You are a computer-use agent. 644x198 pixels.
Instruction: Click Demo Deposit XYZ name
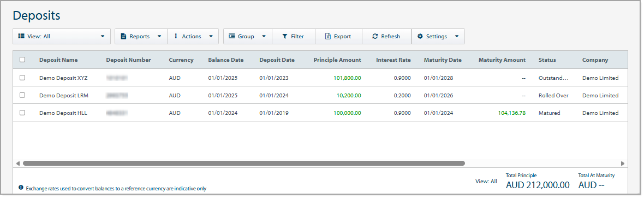click(63, 78)
